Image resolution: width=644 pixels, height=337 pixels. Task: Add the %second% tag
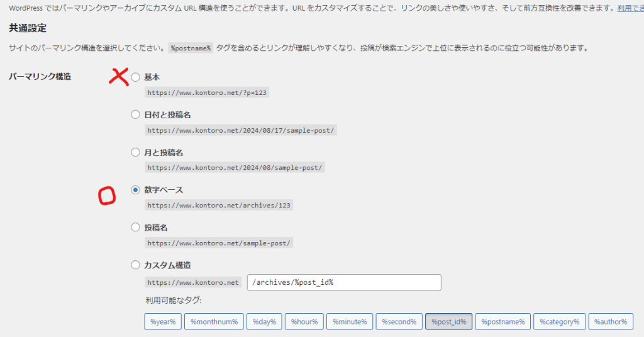pos(399,321)
